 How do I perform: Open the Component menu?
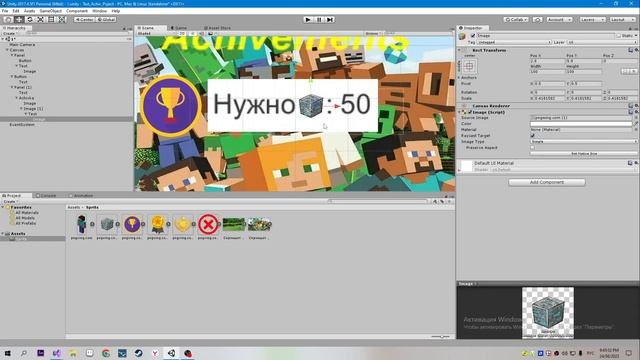pos(77,11)
